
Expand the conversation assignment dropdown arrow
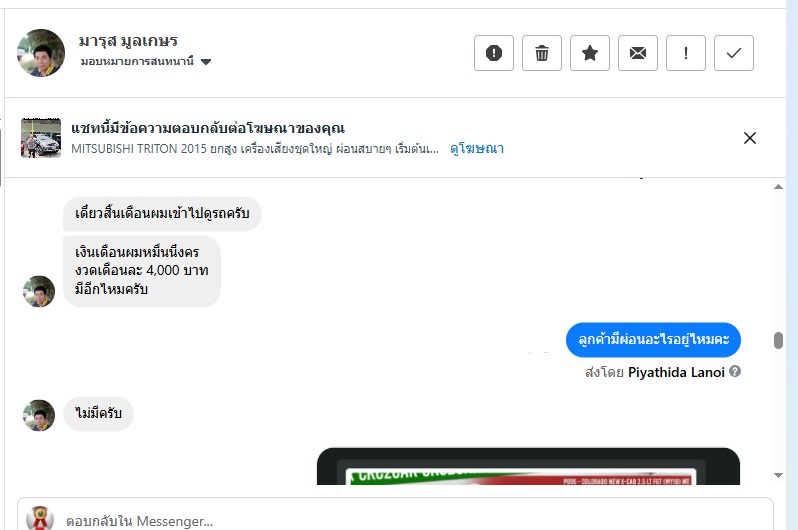pyautogui.click(x=206, y=62)
